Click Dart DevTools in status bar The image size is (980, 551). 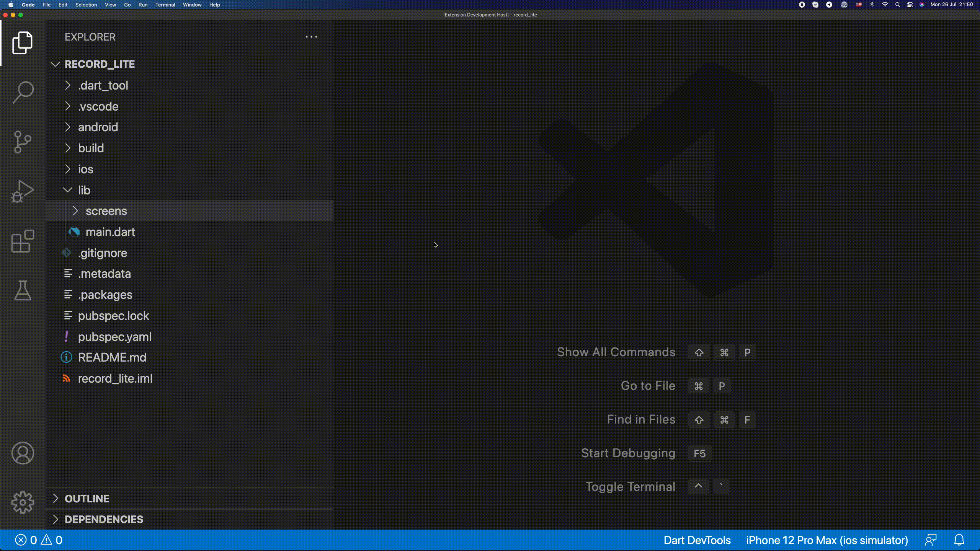pos(697,540)
